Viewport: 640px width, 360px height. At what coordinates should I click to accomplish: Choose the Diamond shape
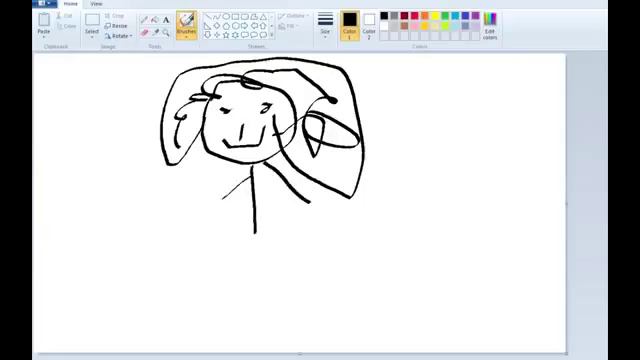pos(217,26)
